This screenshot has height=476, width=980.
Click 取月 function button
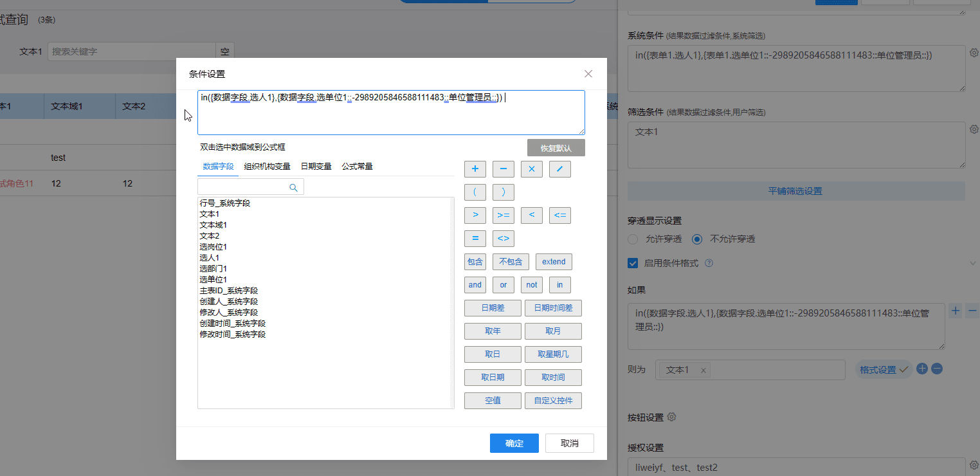[553, 331]
